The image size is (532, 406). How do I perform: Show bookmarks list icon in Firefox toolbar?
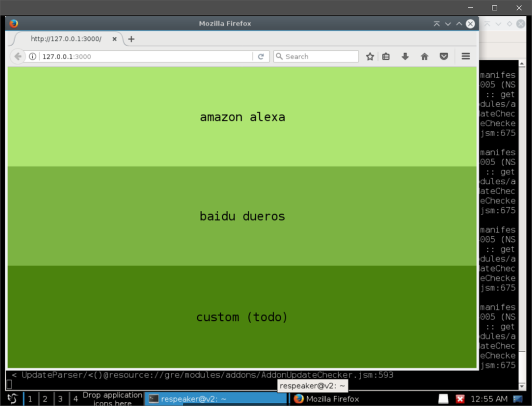coord(386,56)
